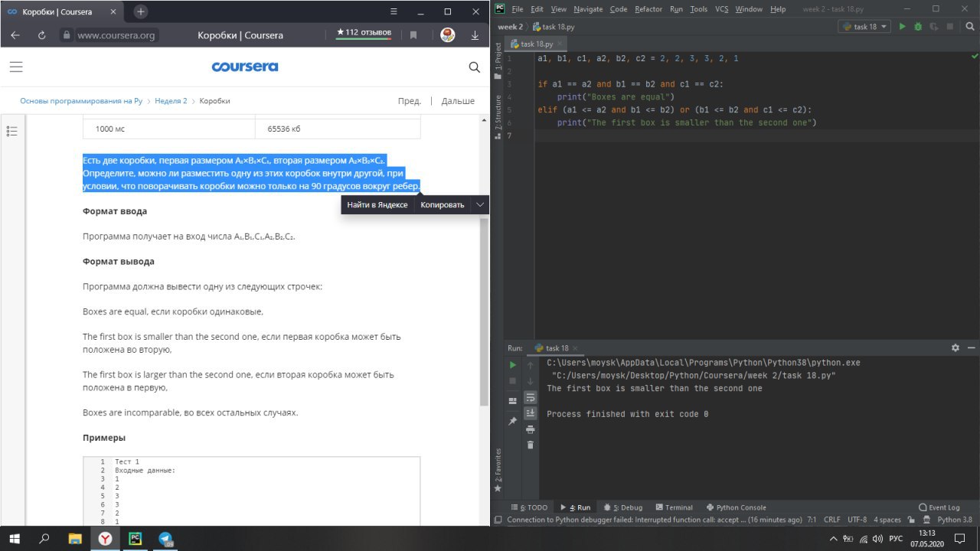Open File Explorer from the taskbar

point(74,539)
